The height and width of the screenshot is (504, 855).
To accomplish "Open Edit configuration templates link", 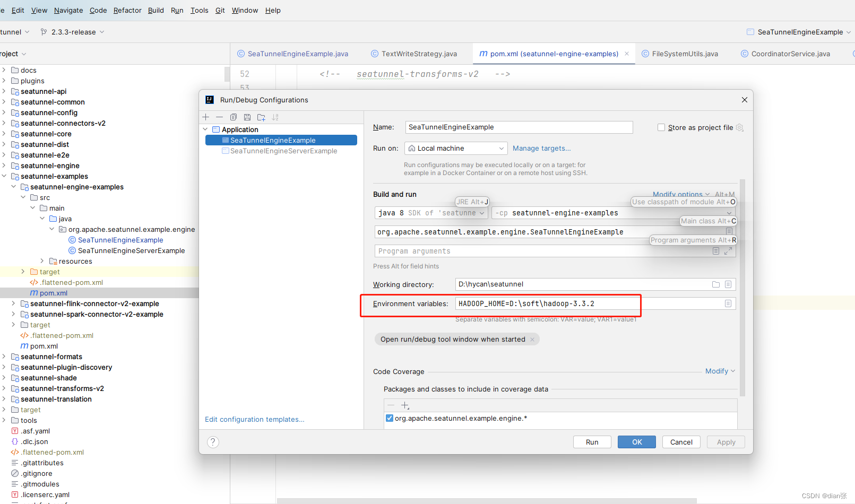I will (255, 419).
